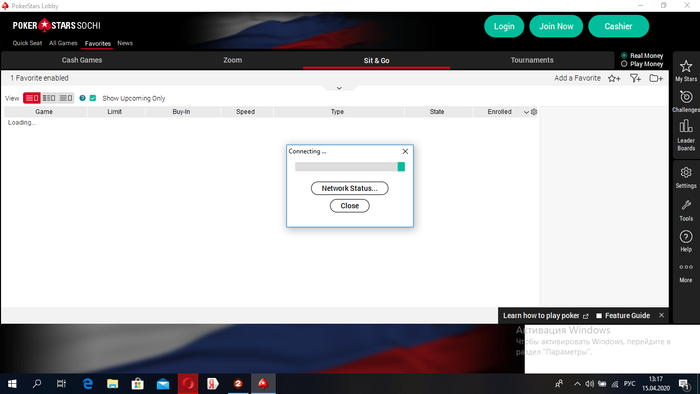Select the second list view layout icon
Screen dimensions: 700x394
coord(49,98)
